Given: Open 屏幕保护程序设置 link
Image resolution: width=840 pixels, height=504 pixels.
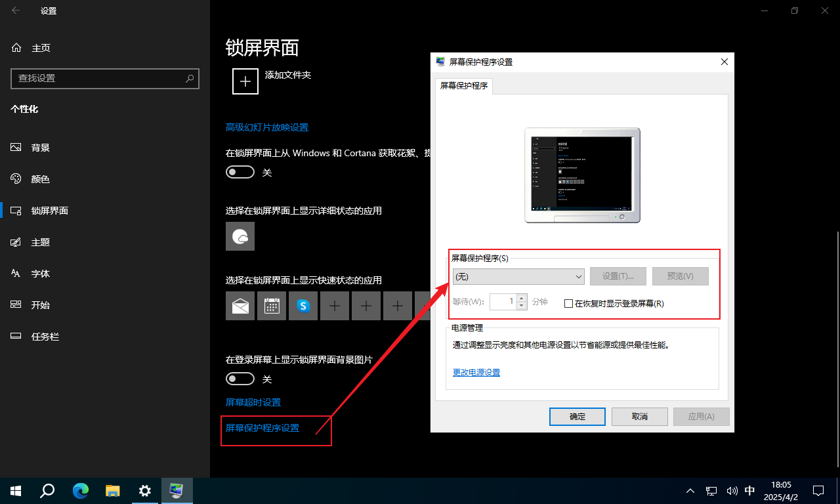Looking at the screenshot, I should click(262, 428).
